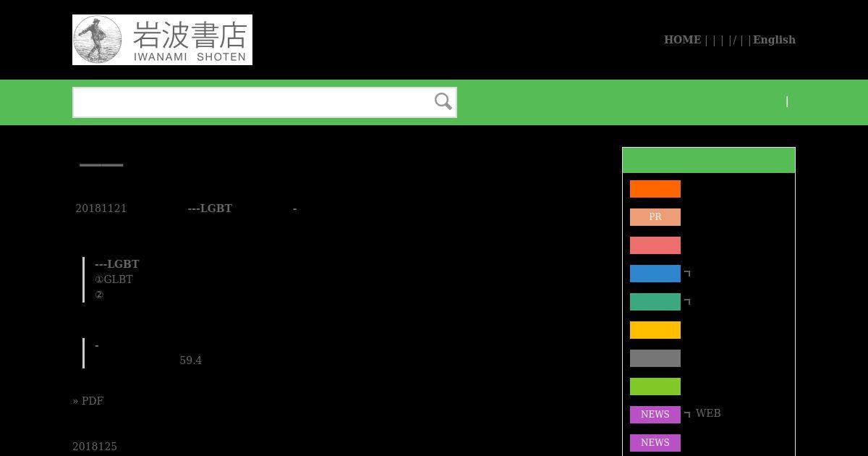Click the 59.4 value text
The image size is (868, 456).
pyautogui.click(x=191, y=360)
